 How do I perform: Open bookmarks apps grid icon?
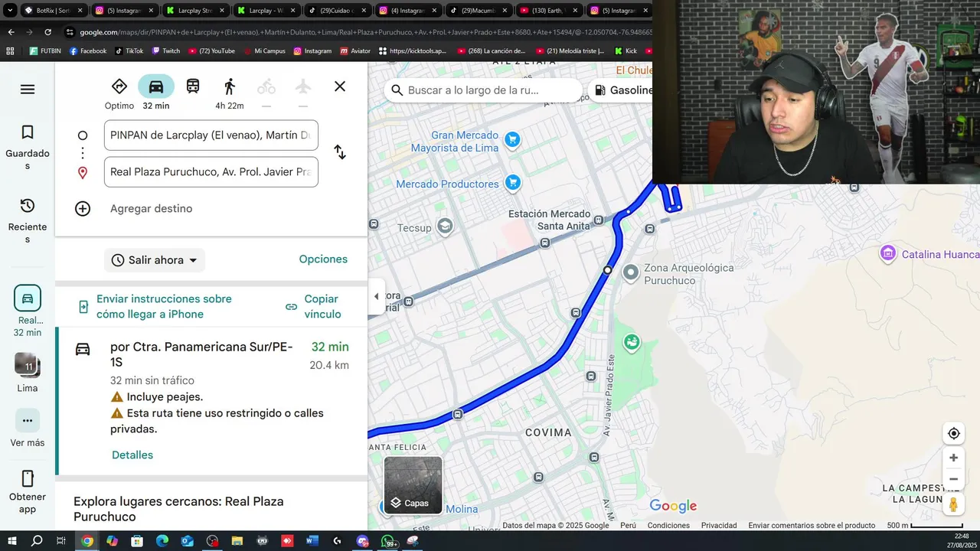click(10, 51)
